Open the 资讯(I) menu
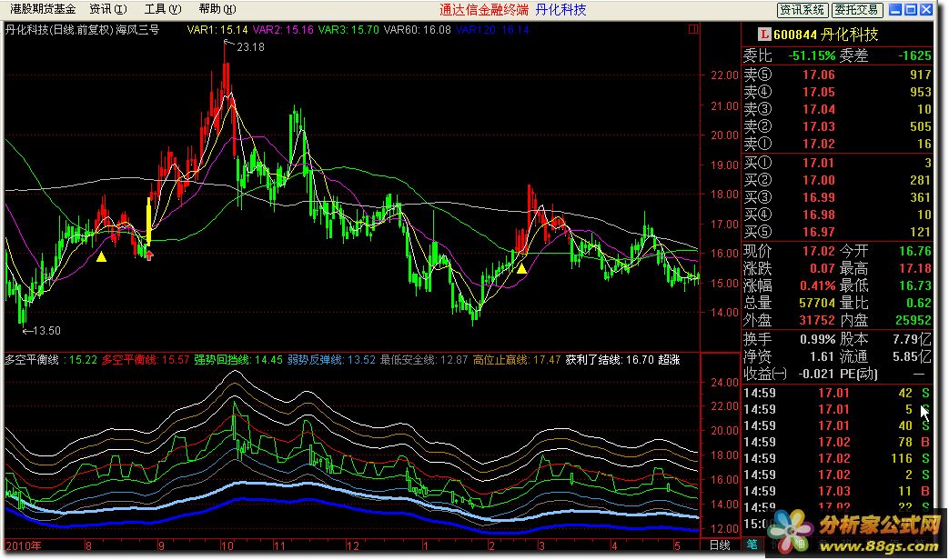 coord(107,9)
